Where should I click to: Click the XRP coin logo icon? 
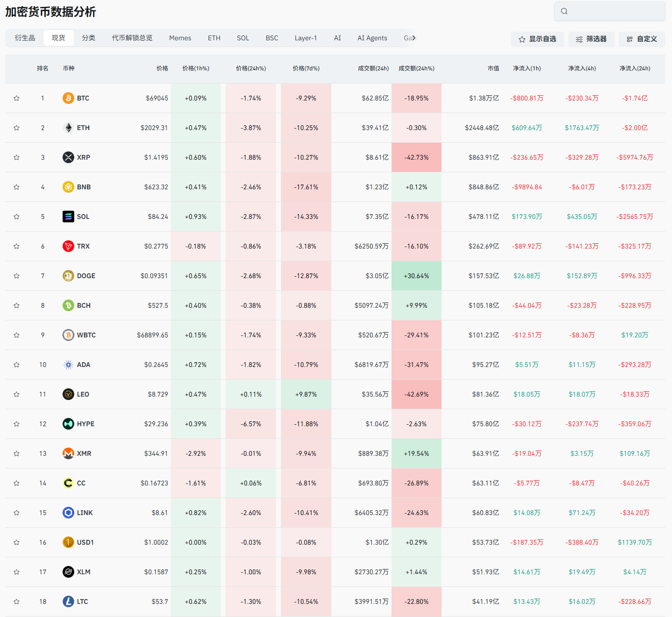pos(68,157)
